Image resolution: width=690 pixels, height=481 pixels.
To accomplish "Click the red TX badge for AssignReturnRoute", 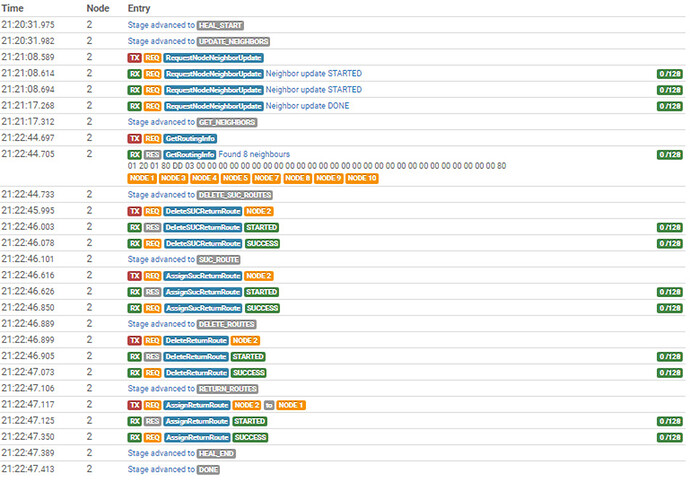I will (135, 405).
